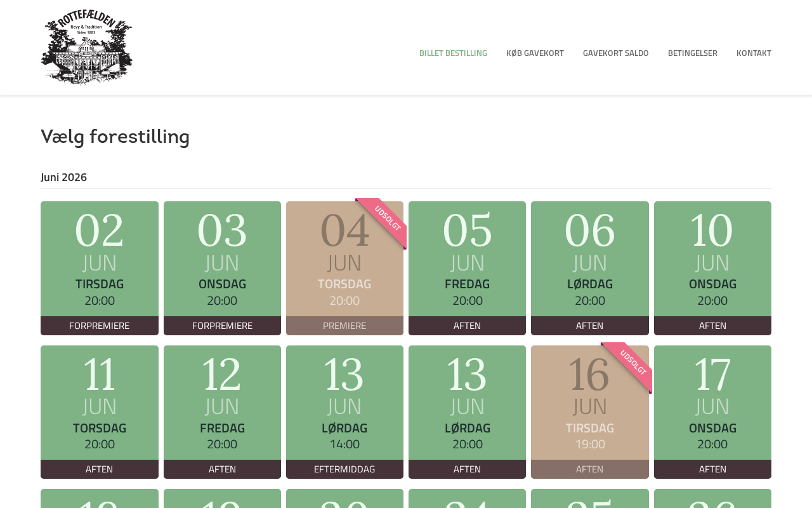Choose the 03 Jun Onsdag forpremiere show
The image size is (812, 508).
point(222,268)
